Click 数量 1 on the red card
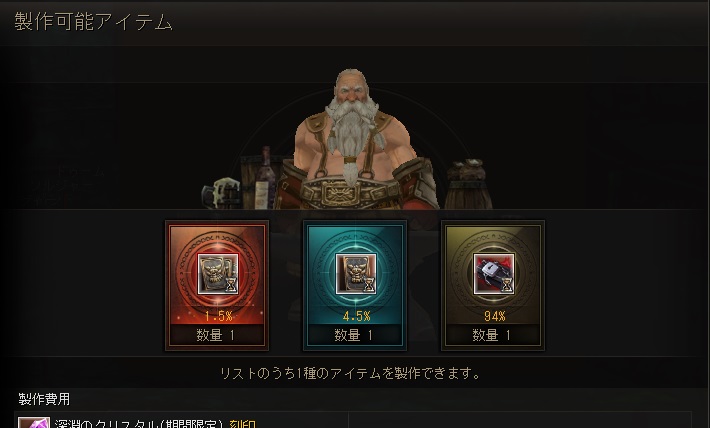710x428 pixels. coord(216,335)
